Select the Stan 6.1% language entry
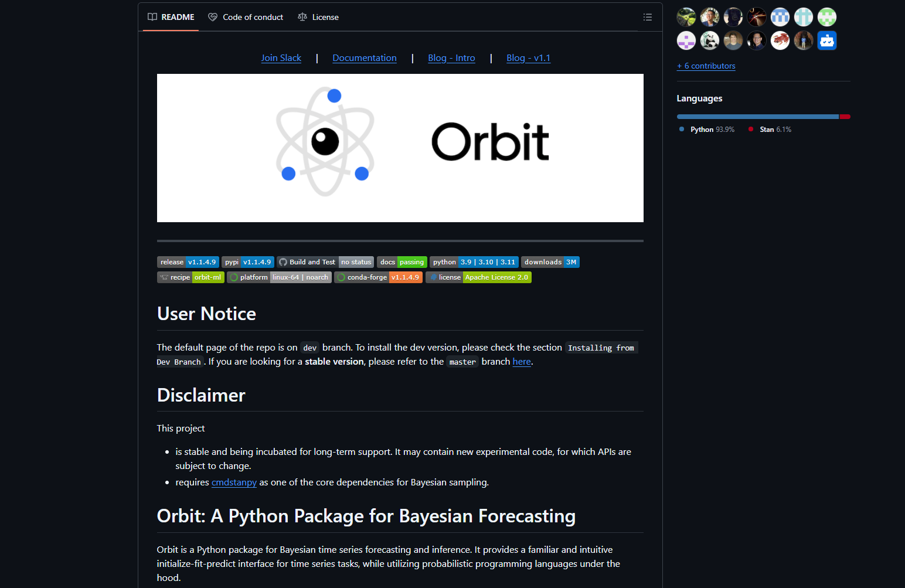Image resolution: width=905 pixels, height=588 pixels. [770, 130]
